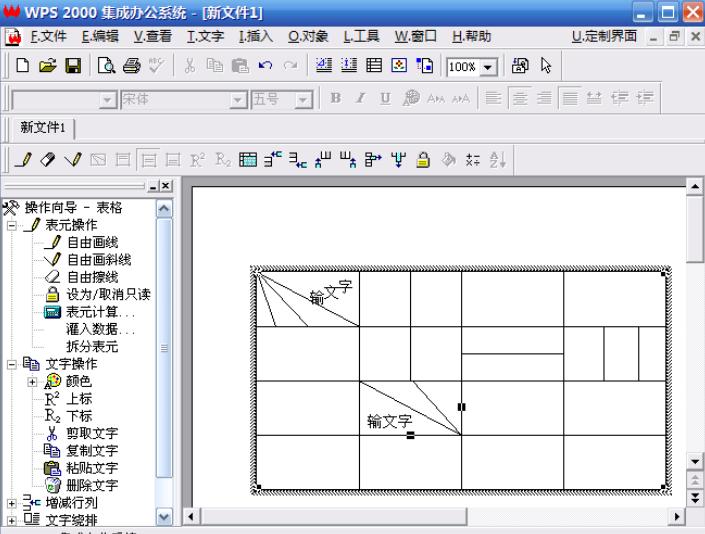This screenshot has width=705, height=534.
Task: Collapse the 文字操作 tree node
Action: tap(12, 364)
